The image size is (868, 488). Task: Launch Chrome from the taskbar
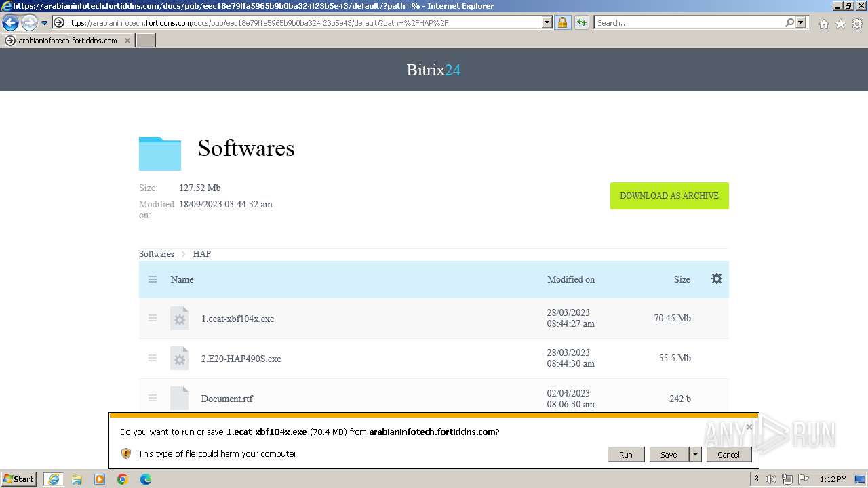click(x=123, y=479)
